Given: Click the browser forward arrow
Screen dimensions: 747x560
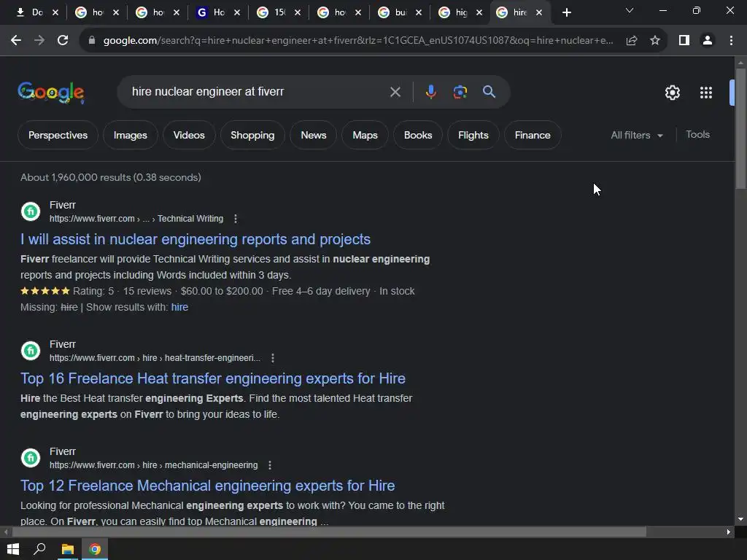Looking at the screenshot, I should [x=39, y=41].
